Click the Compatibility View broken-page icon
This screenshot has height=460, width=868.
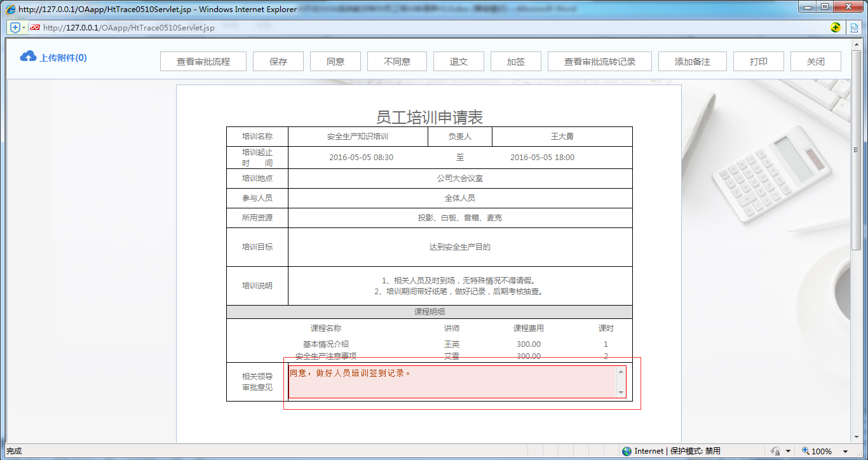[855, 27]
